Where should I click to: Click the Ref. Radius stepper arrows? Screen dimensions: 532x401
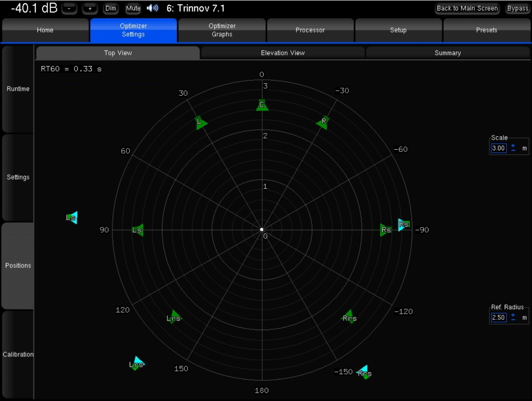(x=513, y=317)
